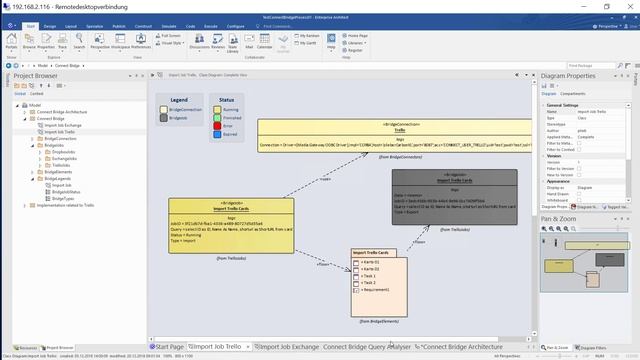
Task: Switch to Connect Bridge Query Analyser tab
Action: coord(367,347)
